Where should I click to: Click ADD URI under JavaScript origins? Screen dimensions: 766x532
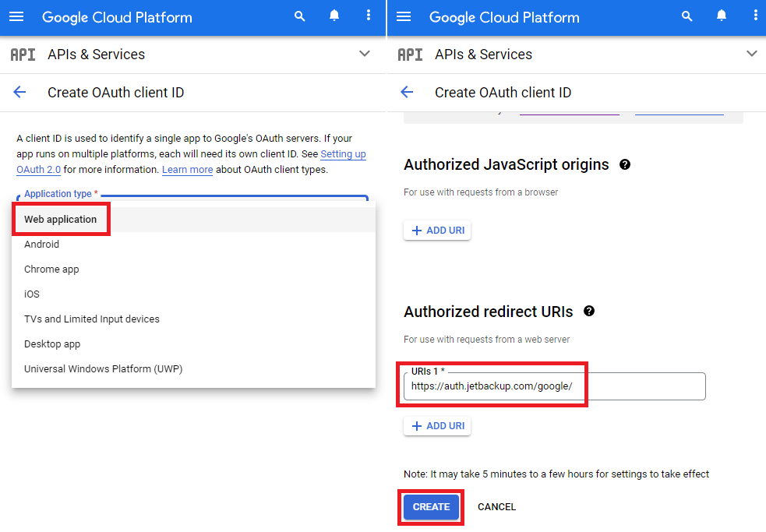437,230
